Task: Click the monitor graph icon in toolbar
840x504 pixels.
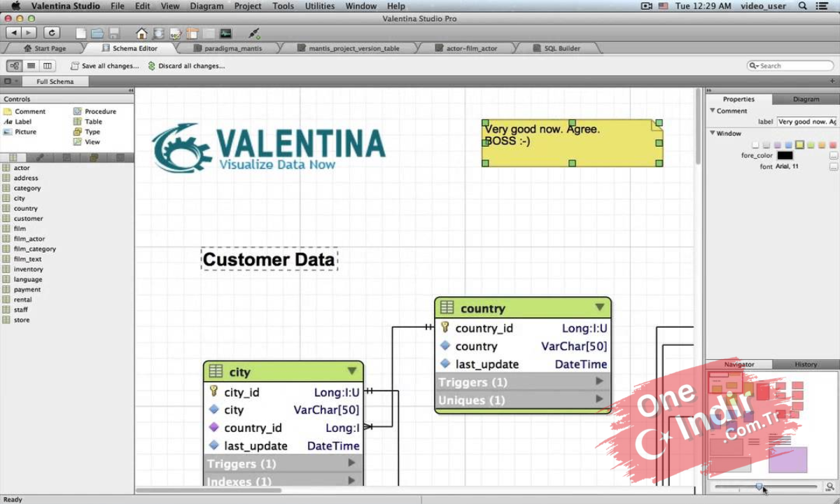Action: coord(225,33)
